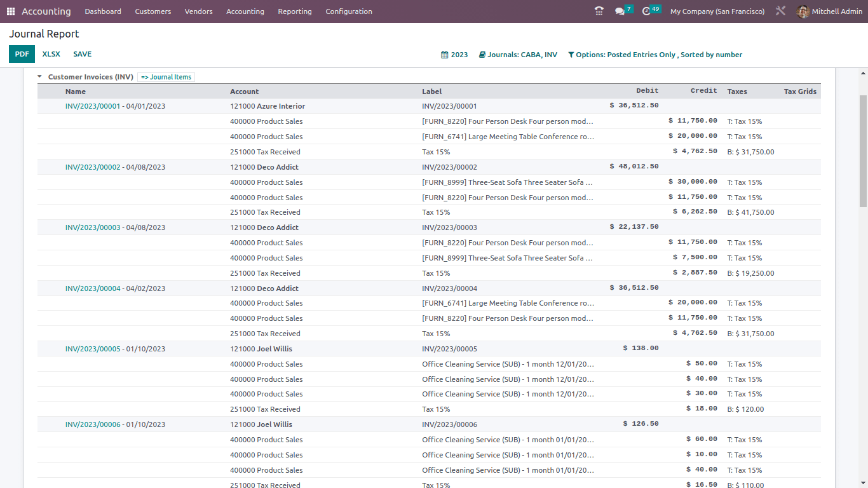Click the Tax Grids column header
868x488 pixels.
800,91
